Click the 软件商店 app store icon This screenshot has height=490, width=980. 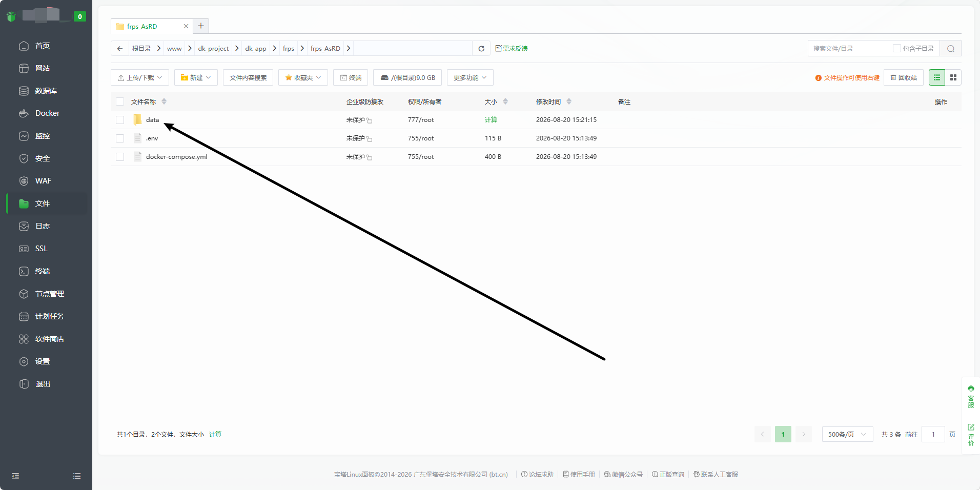click(24, 339)
